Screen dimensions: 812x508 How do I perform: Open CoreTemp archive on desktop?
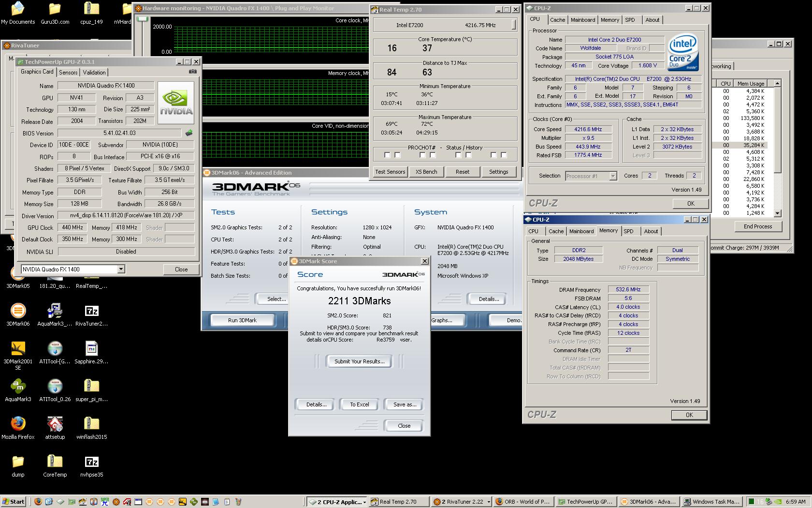[x=55, y=465]
